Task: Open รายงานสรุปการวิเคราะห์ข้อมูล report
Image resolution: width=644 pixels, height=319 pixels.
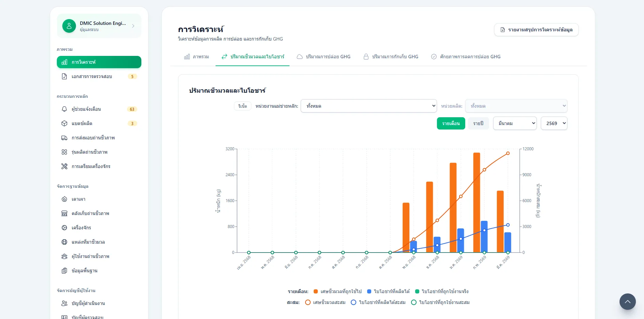Action: (x=536, y=30)
